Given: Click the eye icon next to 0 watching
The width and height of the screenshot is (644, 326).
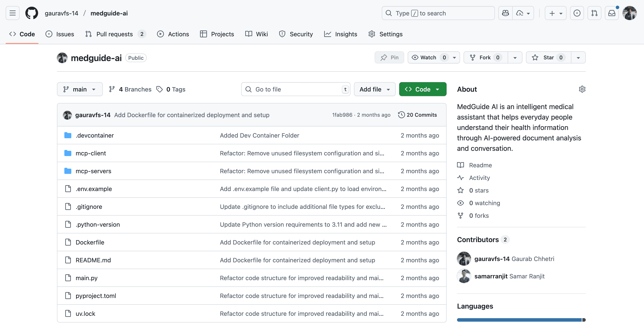Looking at the screenshot, I should [460, 203].
